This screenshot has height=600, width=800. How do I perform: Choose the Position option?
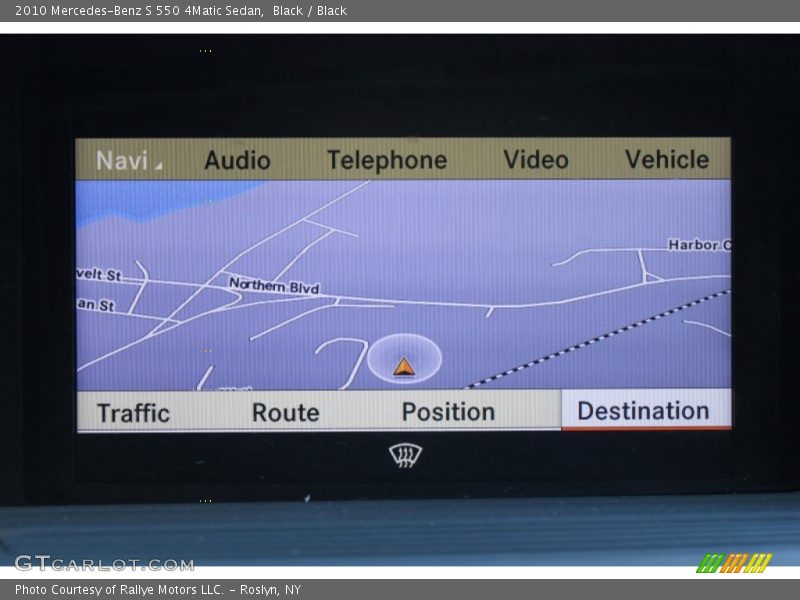coord(448,412)
